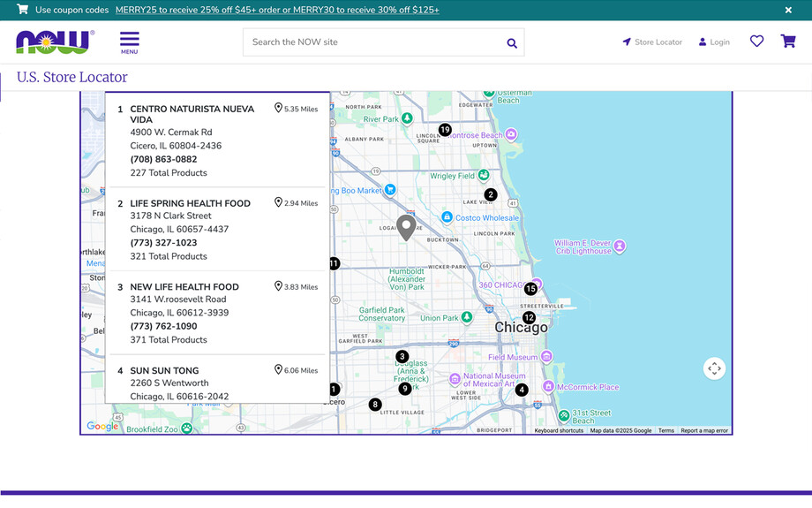Image resolution: width=812 pixels, height=508 pixels.
Task: Click the Montrose Beach map icon
Action: [x=511, y=135]
